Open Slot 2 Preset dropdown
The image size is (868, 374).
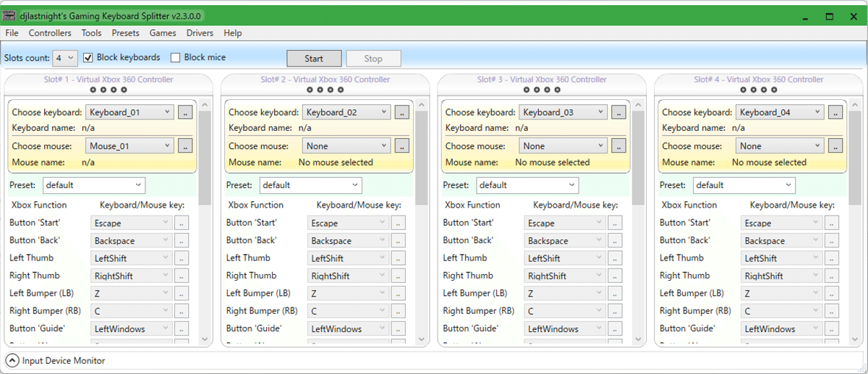click(x=311, y=185)
